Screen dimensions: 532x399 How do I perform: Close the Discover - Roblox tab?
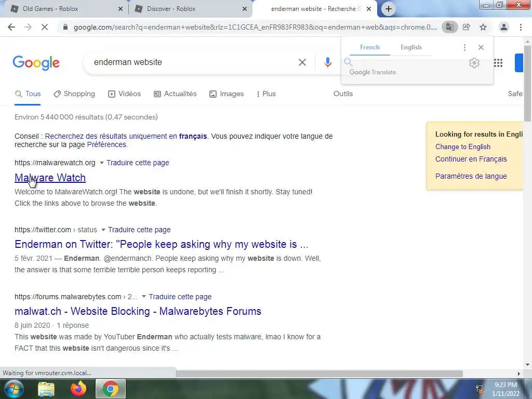coord(245,9)
